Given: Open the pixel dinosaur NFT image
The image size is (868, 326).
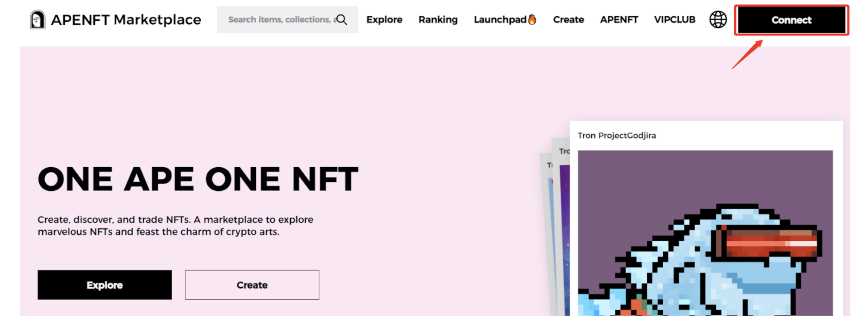Looking at the screenshot, I should click(x=705, y=233).
